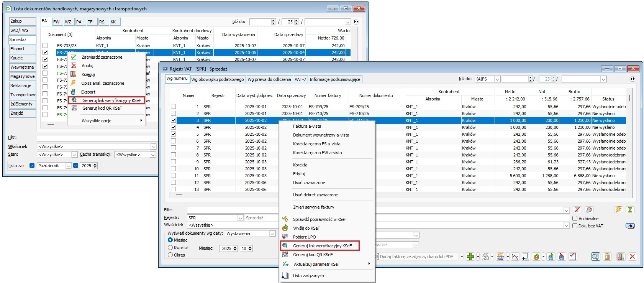Click the wrench filter builder icon
Viewport: 644px width, 283px height.
click(x=589, y=210)
